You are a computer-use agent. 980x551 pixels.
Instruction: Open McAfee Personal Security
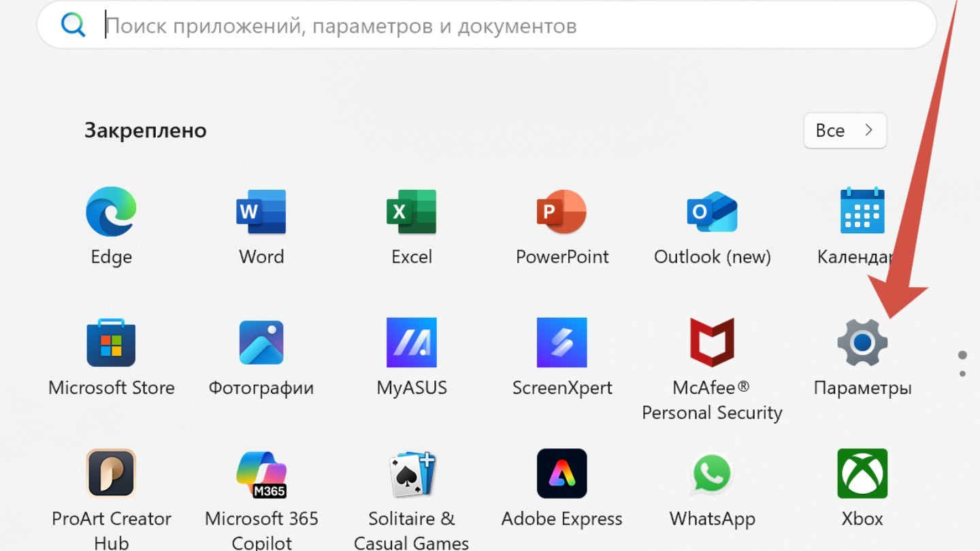click(713, 342)
